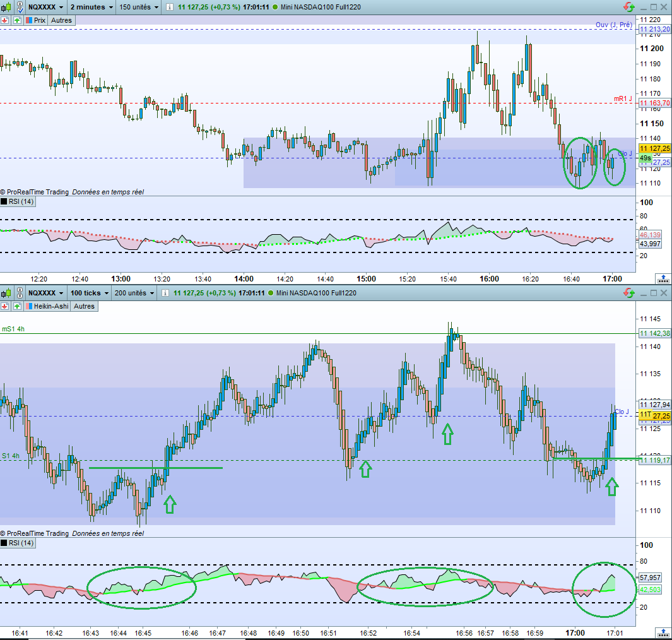The width and height of the screenshot is (672, 640).
Task: Click the 16:00 time axis label in top chart
Action: point(489,278)
